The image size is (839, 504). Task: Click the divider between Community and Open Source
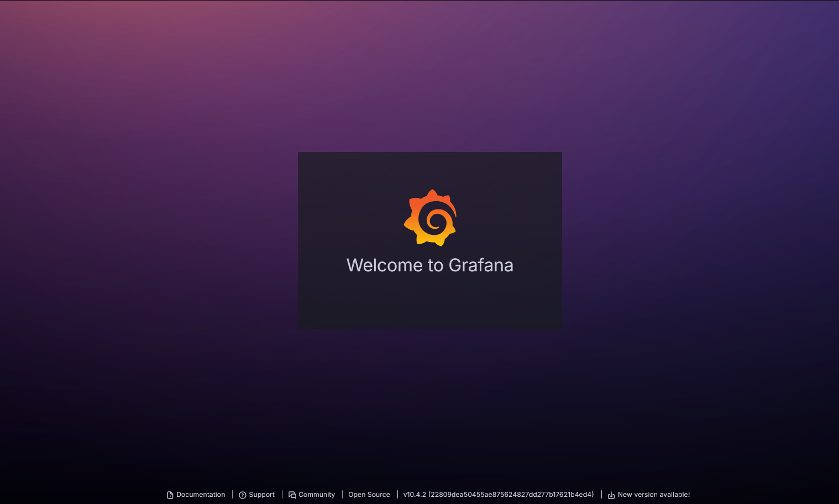[x=342, y=495]
